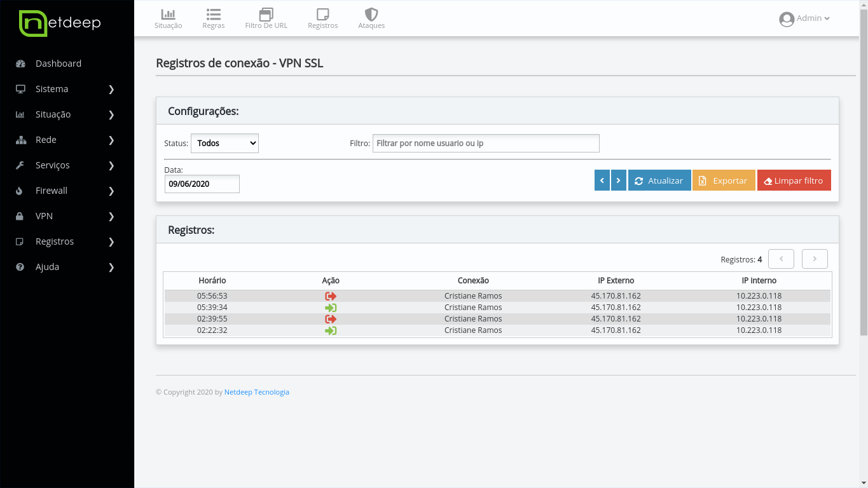This screenshot has height=488, width=868.
Task: Click the Netdeep logo
Action: [x=60, y=24]
